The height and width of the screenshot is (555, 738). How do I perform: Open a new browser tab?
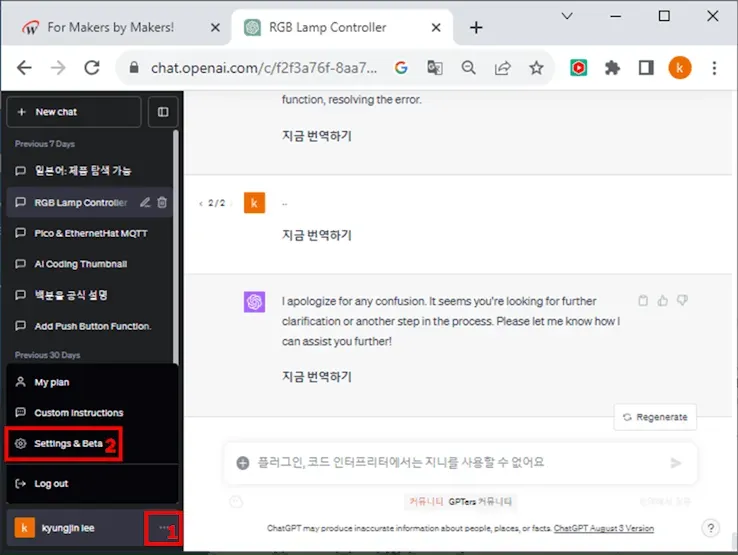(x=476, y=27)
